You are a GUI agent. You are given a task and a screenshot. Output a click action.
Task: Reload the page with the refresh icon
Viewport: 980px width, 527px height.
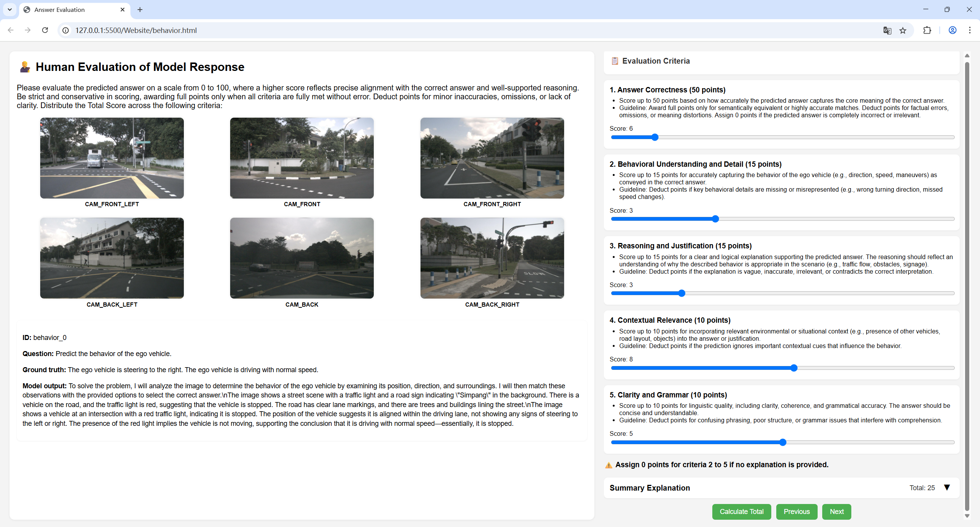click(x=45, y=30)
